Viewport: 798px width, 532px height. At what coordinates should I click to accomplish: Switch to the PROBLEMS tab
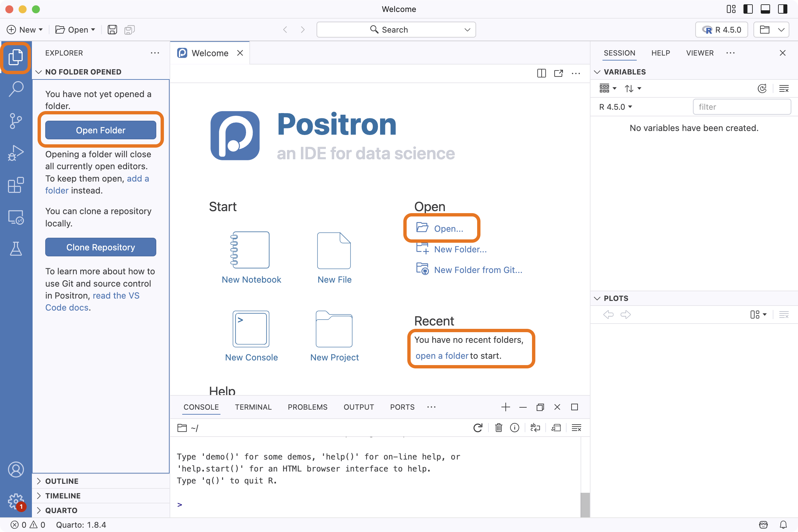(x=307, y=407)
